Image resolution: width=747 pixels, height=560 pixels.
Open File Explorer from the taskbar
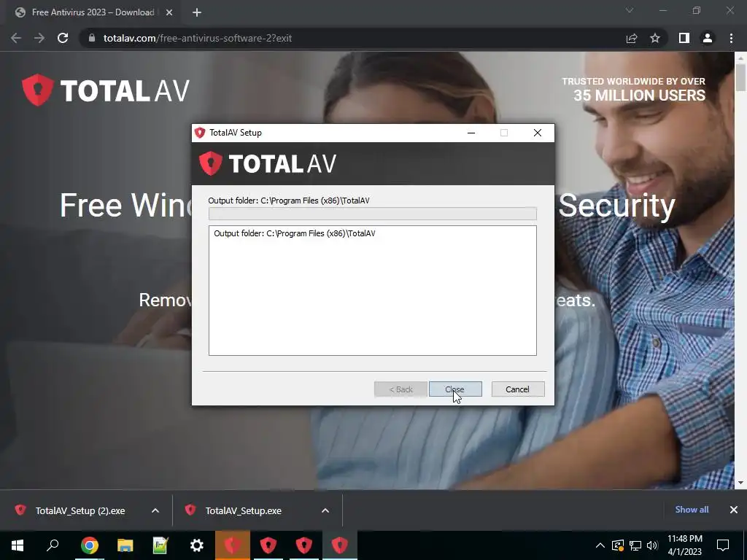(125, 545)
